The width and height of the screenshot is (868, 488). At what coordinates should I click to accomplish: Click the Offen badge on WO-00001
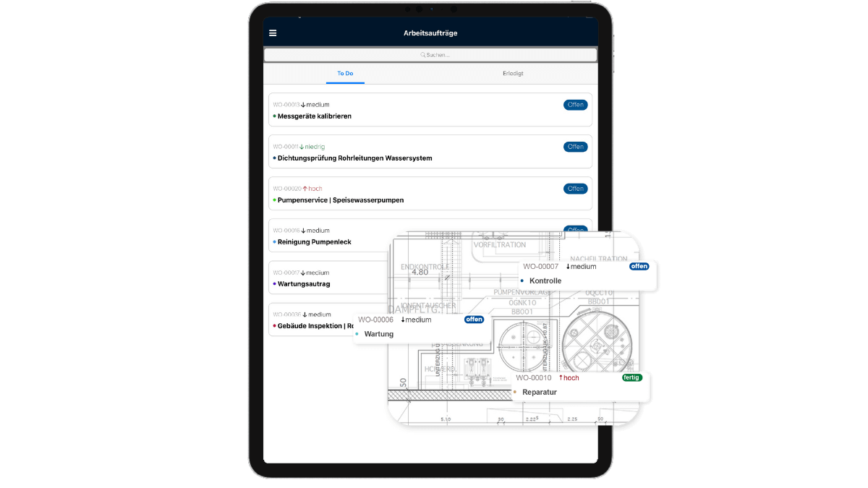(x=575, y=147)
